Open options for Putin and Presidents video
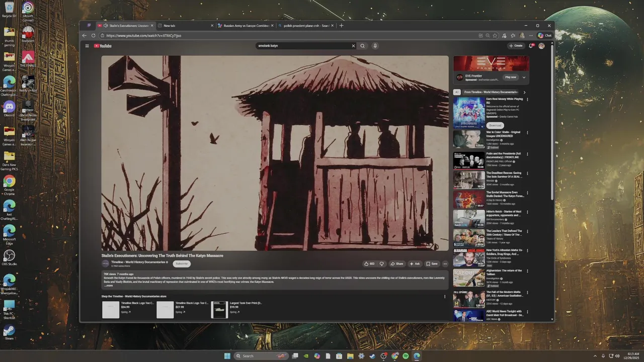The width and height of the screenshot is (644, 362). 527,153
